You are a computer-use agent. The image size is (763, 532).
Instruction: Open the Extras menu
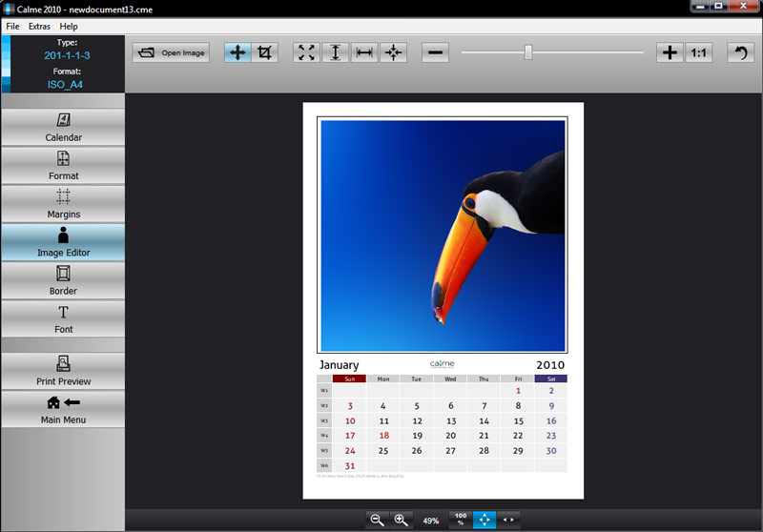[39, 26]
